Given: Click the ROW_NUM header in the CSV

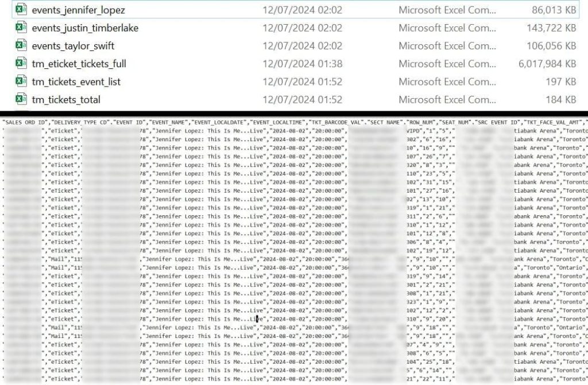Looking at the screenshot, I should [x=421, y=122].
